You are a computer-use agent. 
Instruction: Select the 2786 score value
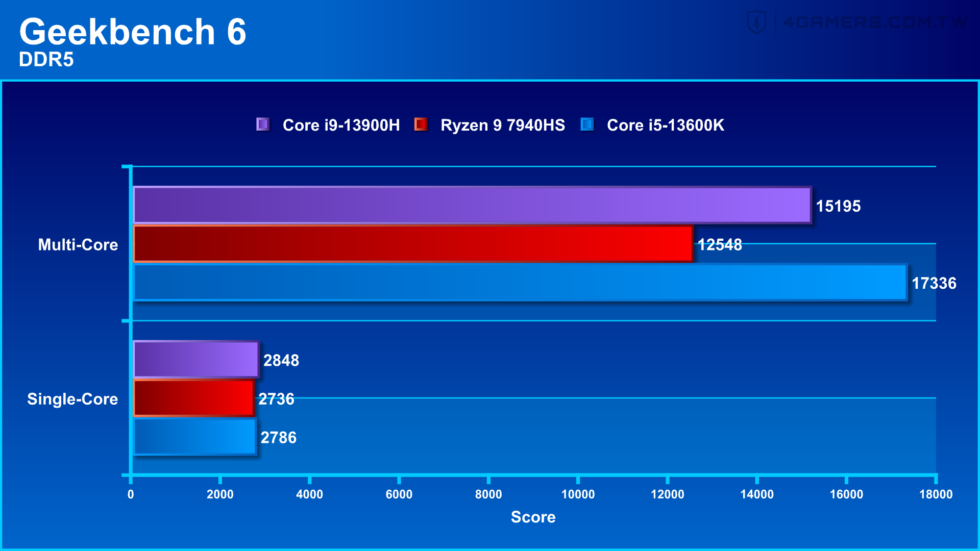[x=278, y=438]
